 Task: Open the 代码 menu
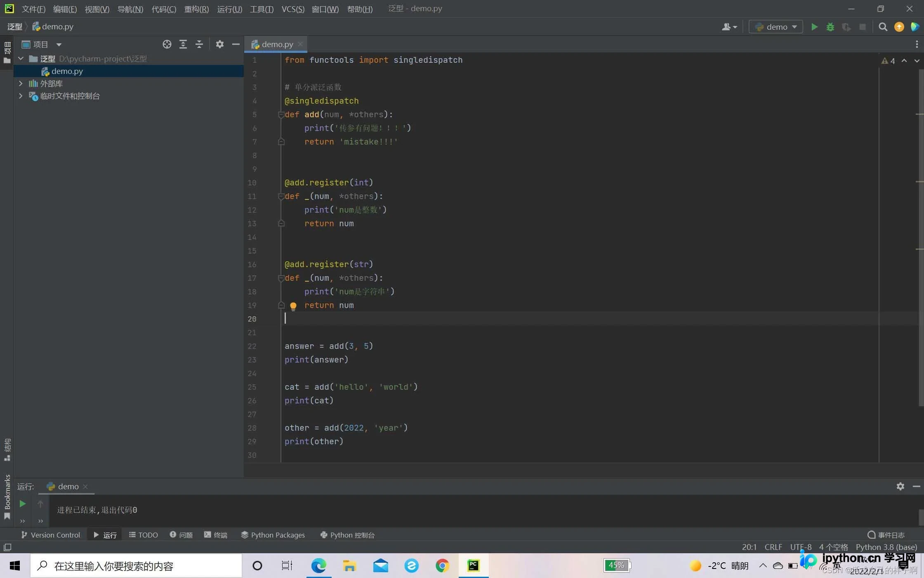pyautogui.click(x=164, y=9)
